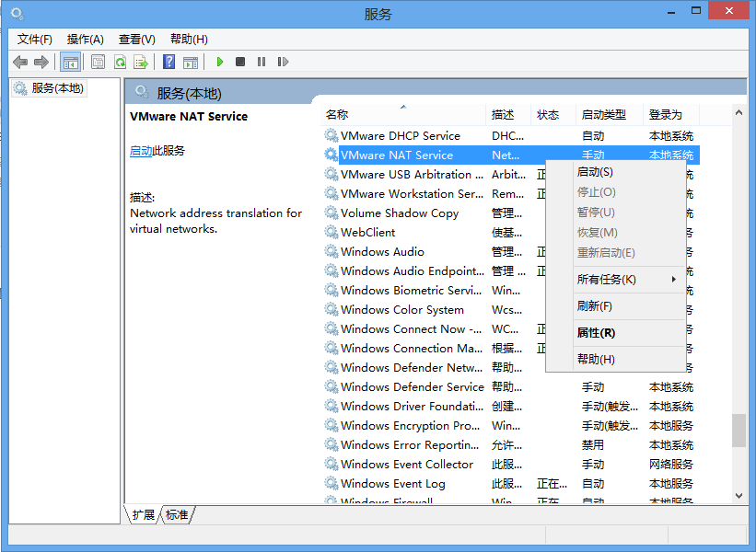Click the vertical scrollbar thumb
The image size is (756, 552).
739,431
